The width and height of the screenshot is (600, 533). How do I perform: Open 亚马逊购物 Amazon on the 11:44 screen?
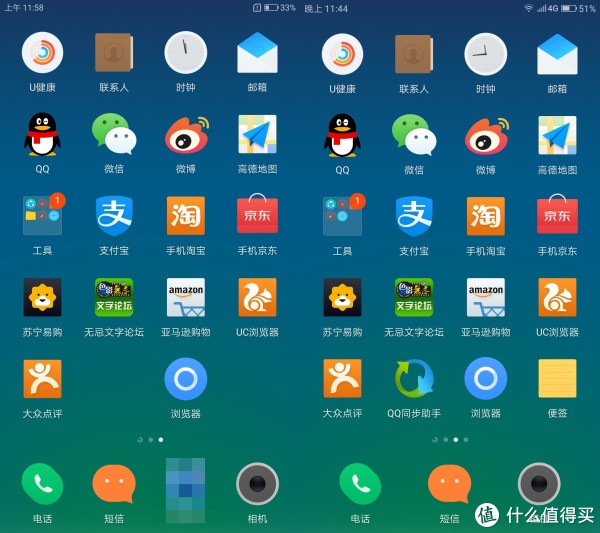coord(486,297)
